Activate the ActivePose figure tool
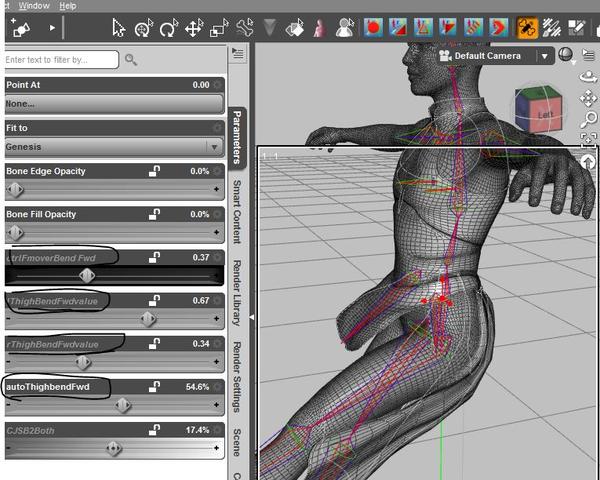This screenshot has height=480, width=600. (x=344, y=28)
